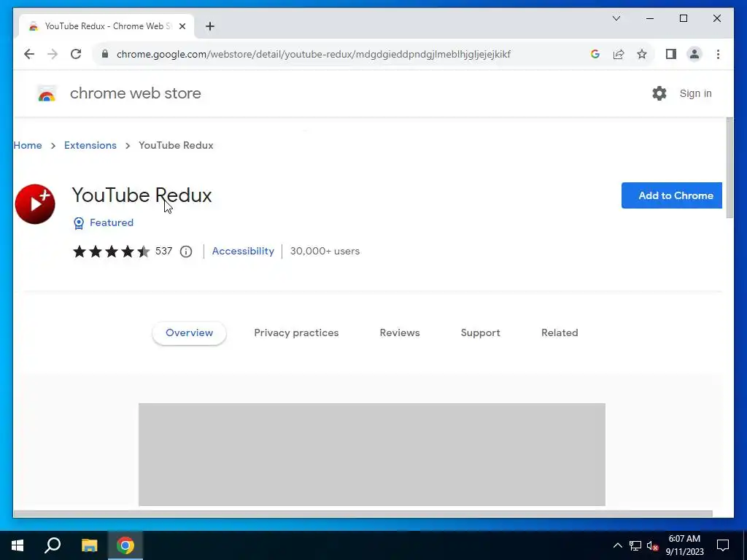This screenshot has width=747, height=560.
Task: Open the Support tab
Action: tap(480, 332)
